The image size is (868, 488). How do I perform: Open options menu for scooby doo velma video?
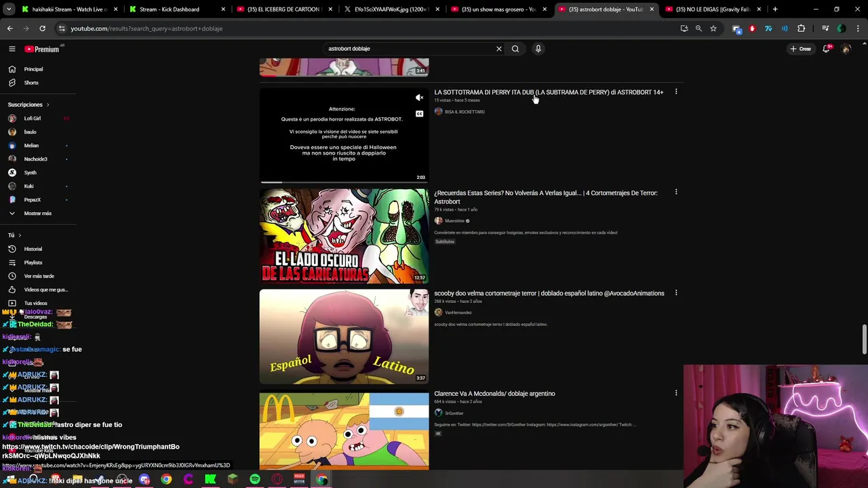tap(675, 292)
